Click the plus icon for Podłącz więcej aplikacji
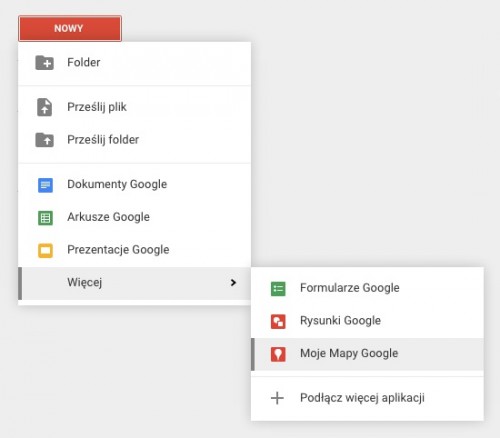The width and height of the screenshot is (500, 438). click(277, 398)
